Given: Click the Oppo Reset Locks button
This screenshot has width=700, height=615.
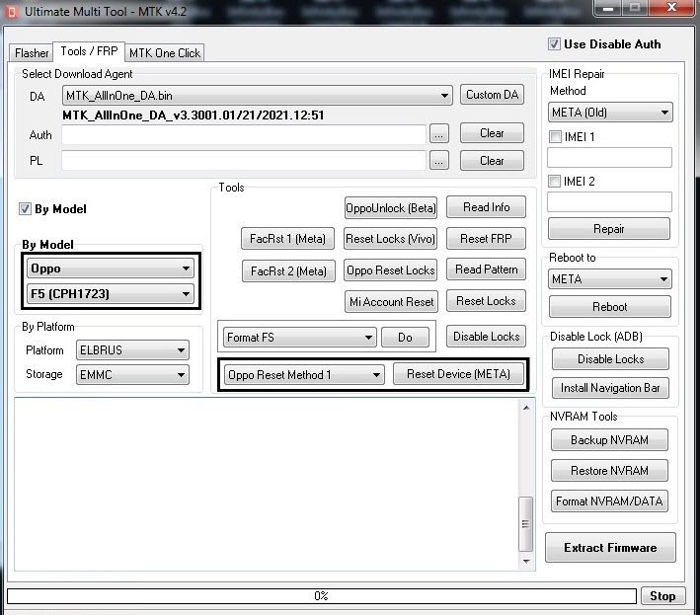Looking at the screenshot, I should pos(390,270).
